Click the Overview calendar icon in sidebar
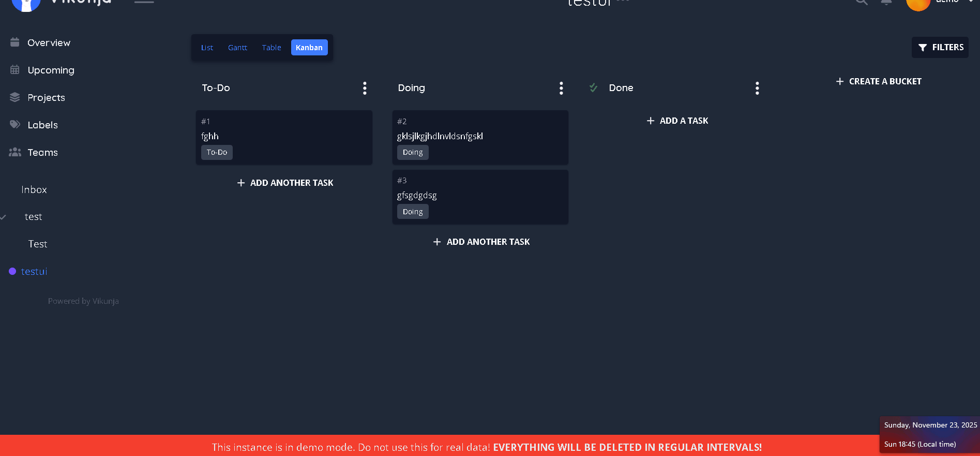This screenshot has height=456, width=980. coord(15,42)
